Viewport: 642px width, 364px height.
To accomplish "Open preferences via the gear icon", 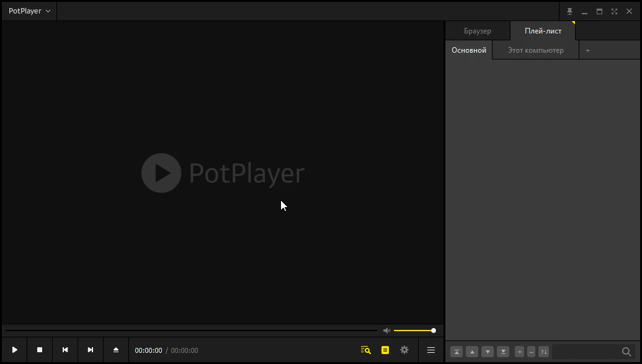I will point(404,350).
